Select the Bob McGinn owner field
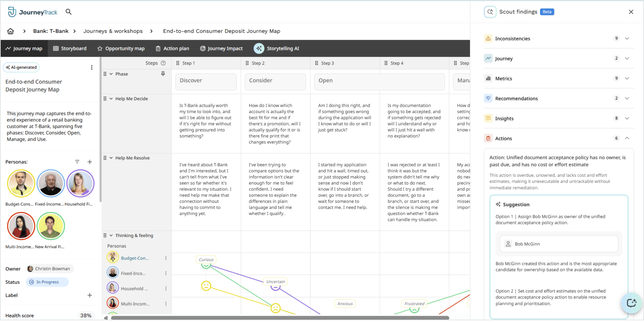 point(559,244)
